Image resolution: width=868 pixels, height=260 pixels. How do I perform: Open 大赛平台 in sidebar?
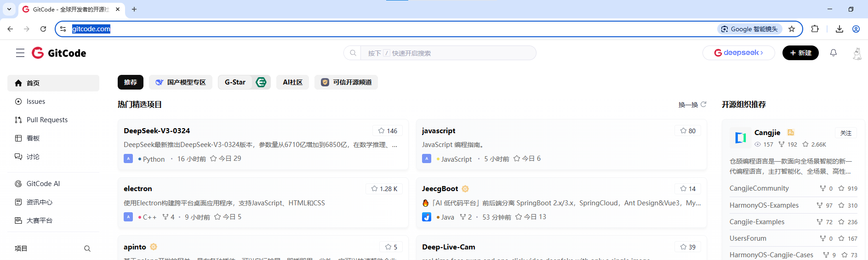[53, 220]
